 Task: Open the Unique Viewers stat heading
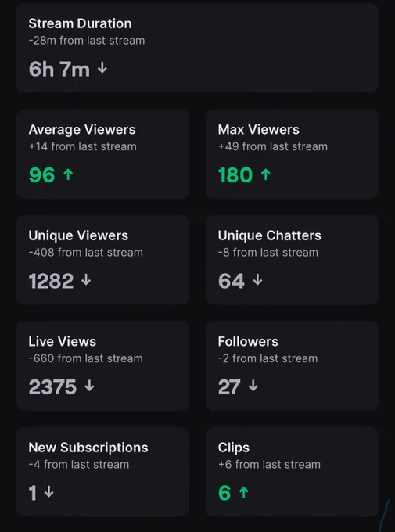coord(78,235)
